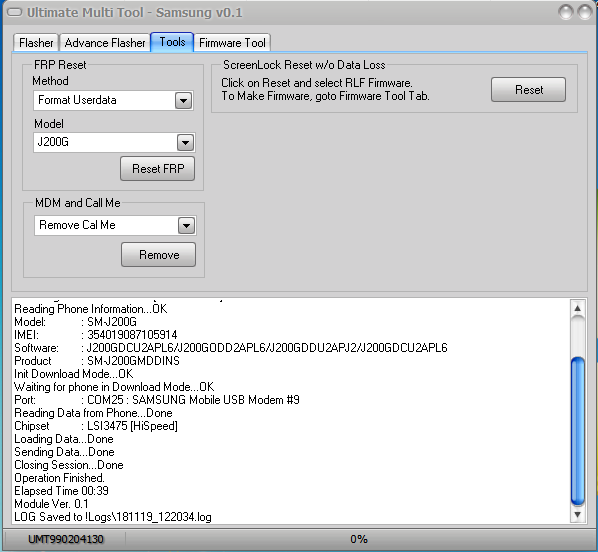Click the 'Chipset: LSI3475 [HiSpeed]' log line

click(x=96, y=425)
